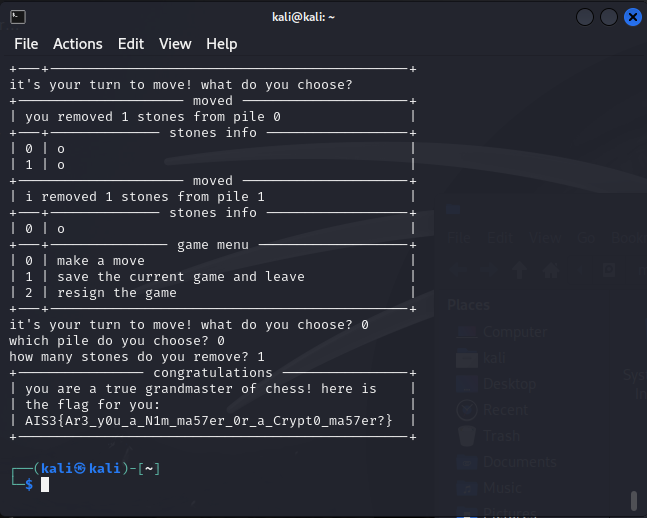This screenshot has height=518, width=647.
Task: Click the 'make a move' menu line
Action: pos(100,261)
